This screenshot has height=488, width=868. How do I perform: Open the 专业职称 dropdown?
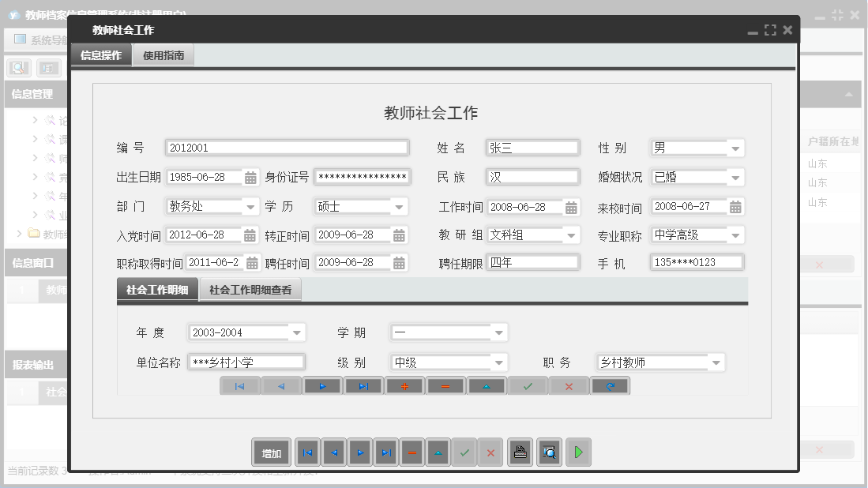point(735,235)
